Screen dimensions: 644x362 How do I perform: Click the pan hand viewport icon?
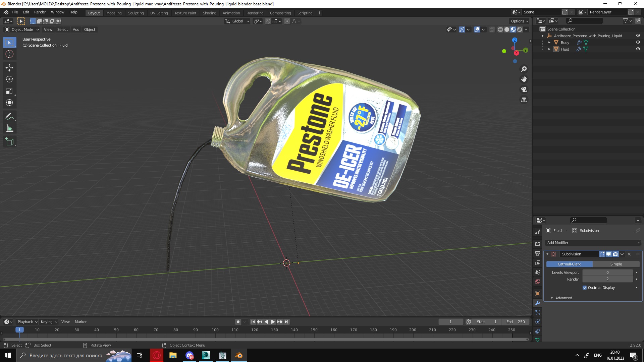pyautogui.click(x=524, y=79)
